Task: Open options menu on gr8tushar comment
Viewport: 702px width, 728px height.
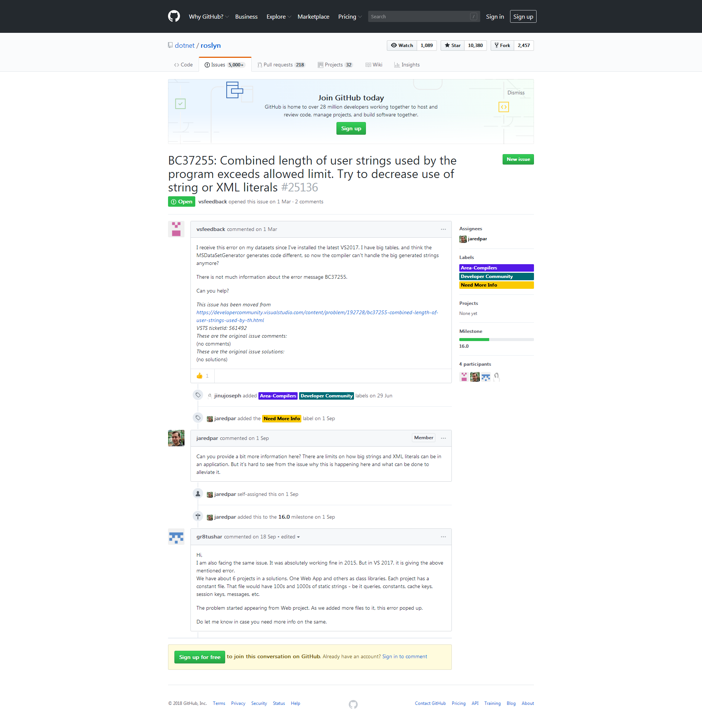Action: [443, 537]
